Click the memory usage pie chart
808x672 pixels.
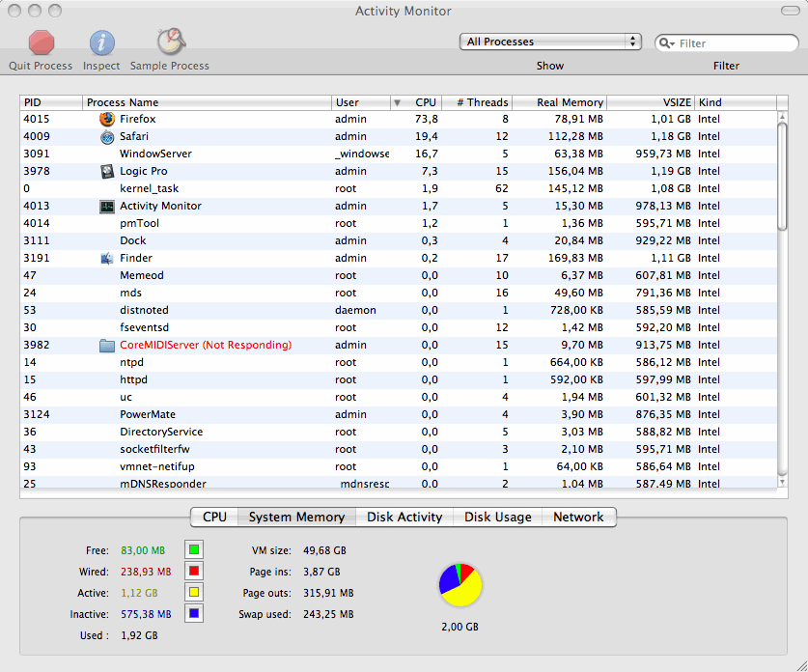pyautogui.click(x=460, y=585)
